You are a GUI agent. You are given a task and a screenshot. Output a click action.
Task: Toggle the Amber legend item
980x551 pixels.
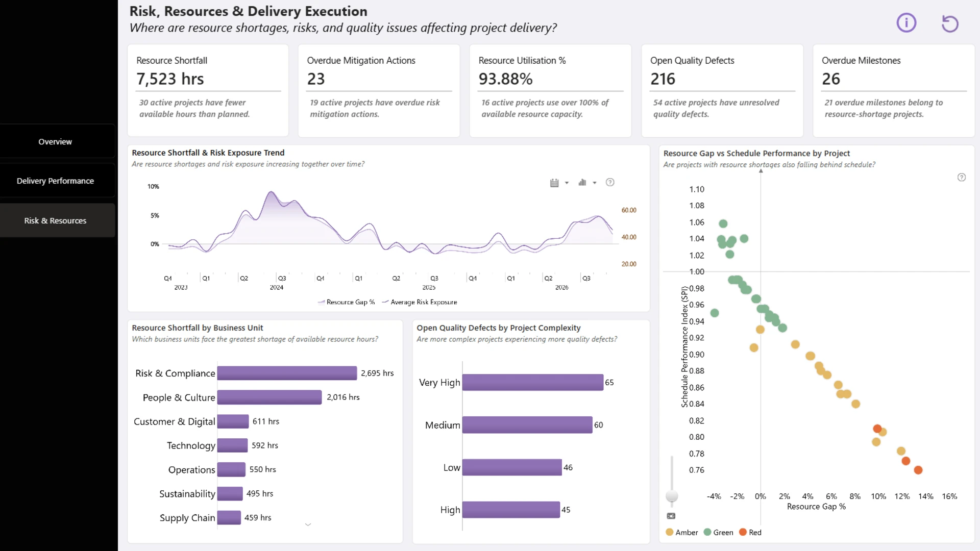[x=682, y=532]
